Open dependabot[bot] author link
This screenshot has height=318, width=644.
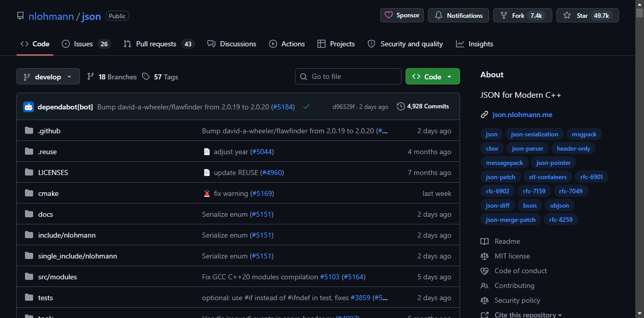pyautogui.click(x=65, y=107)
